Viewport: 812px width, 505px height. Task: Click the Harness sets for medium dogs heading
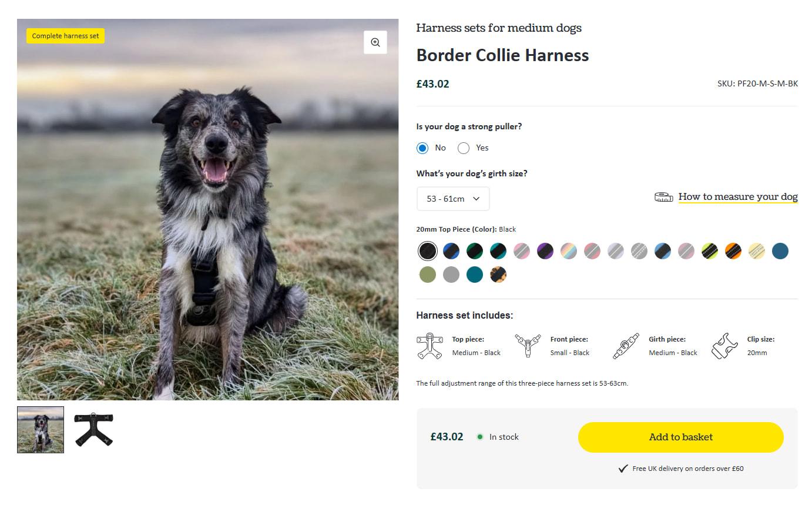[x=498, y=28]
